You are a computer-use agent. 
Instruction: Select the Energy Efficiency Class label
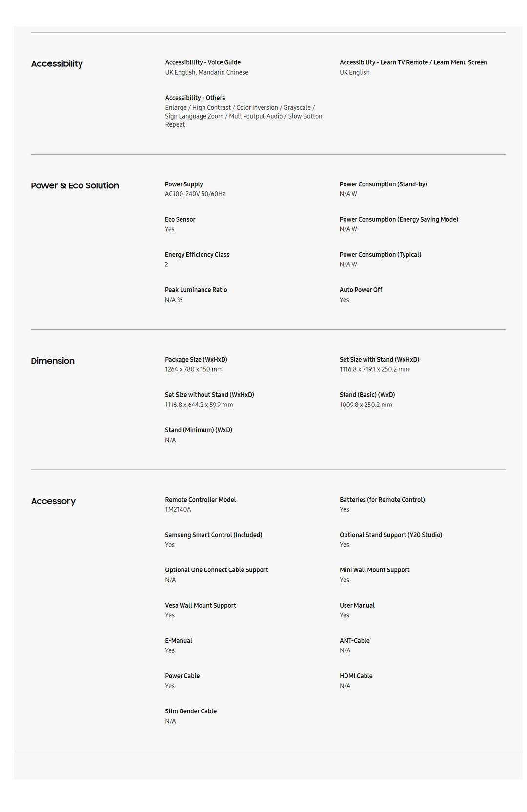tap(197, 255)
